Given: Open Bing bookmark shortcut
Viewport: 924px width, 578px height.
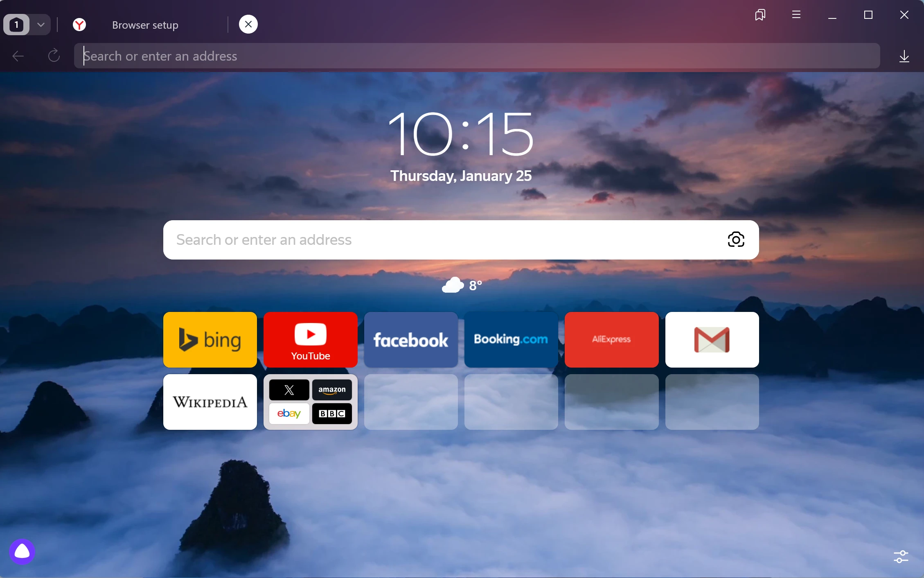Looking at the screenshot, I should click(x=210, y=340).
